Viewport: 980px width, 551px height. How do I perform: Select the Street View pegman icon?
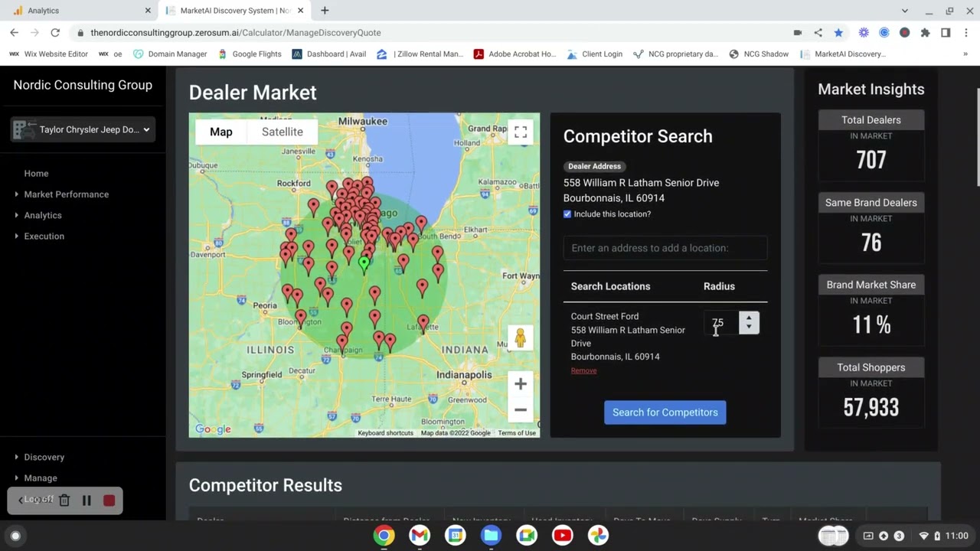click(520, 337)
